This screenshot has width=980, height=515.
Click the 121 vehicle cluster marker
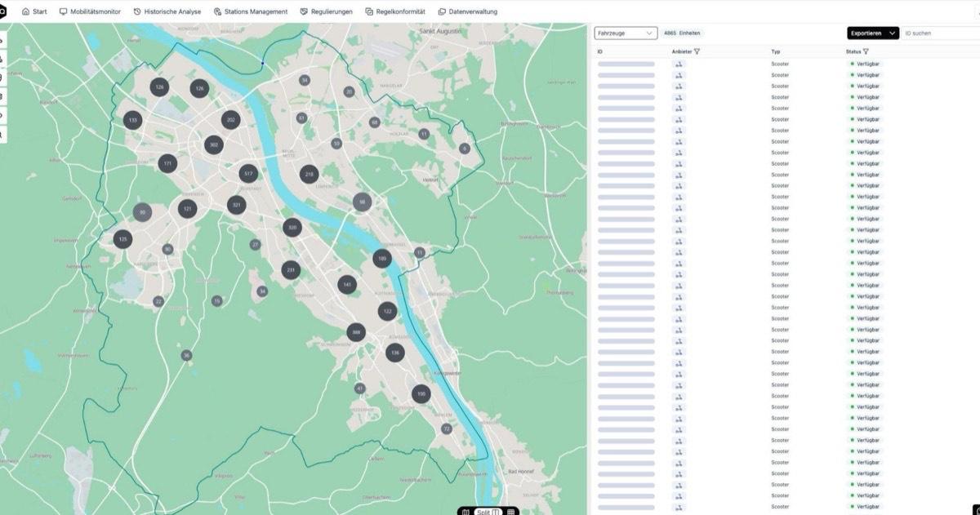tap(188, 209)
